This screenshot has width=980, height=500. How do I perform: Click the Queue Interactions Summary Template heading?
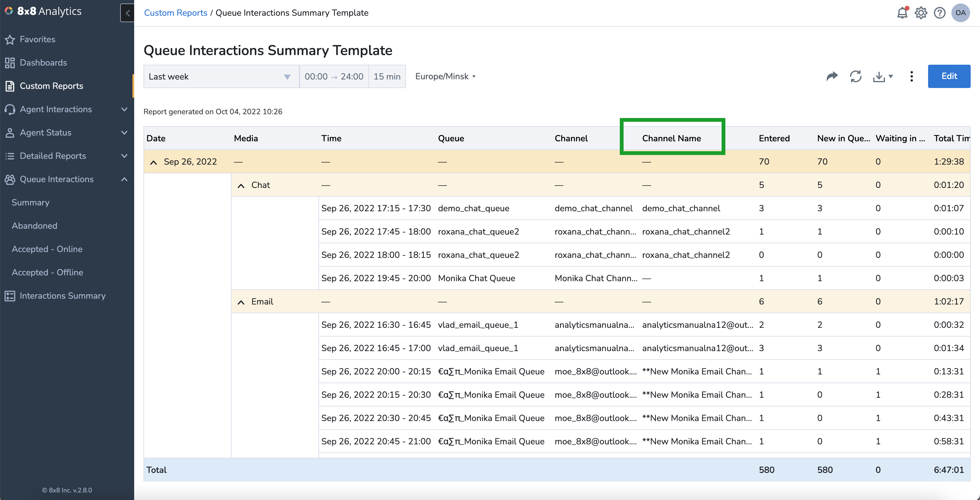click(x=268, y=50)
